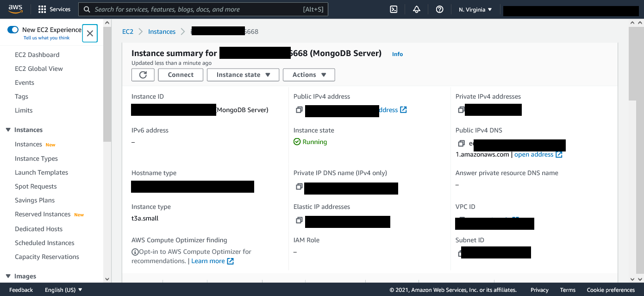Click main page vertical scrollbar thumb
Screen dimensions: 644x296
click(632, 64)
